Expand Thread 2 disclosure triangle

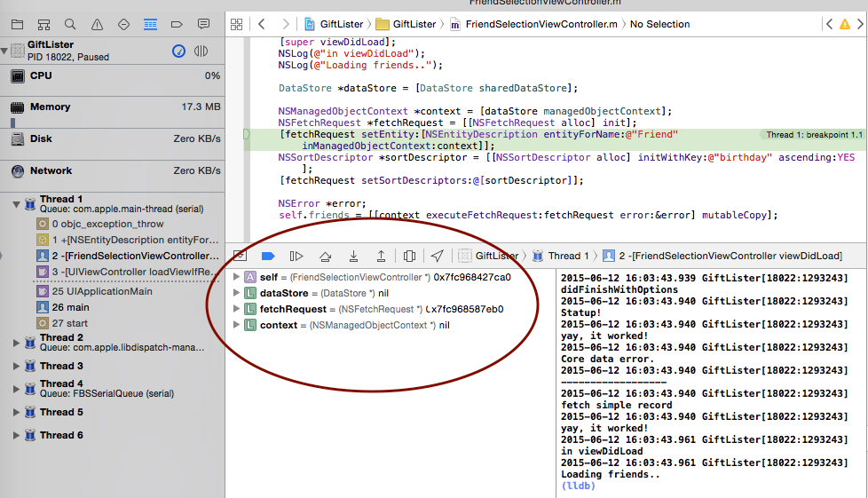coord(16,343)
